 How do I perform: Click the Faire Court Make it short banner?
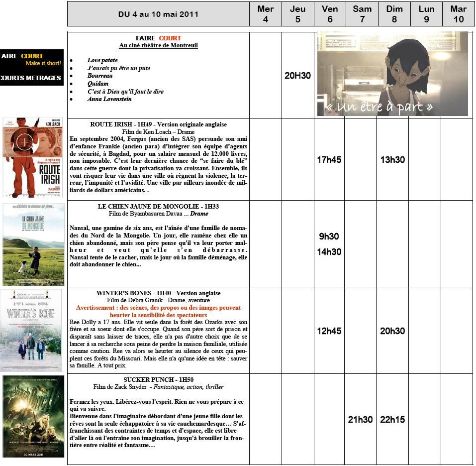coord(31,67)
